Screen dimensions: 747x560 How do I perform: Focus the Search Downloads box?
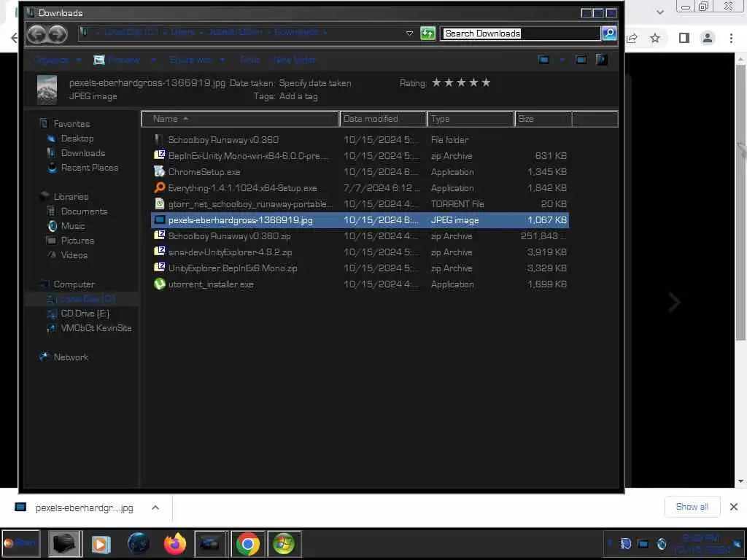(x=520, y=34)
